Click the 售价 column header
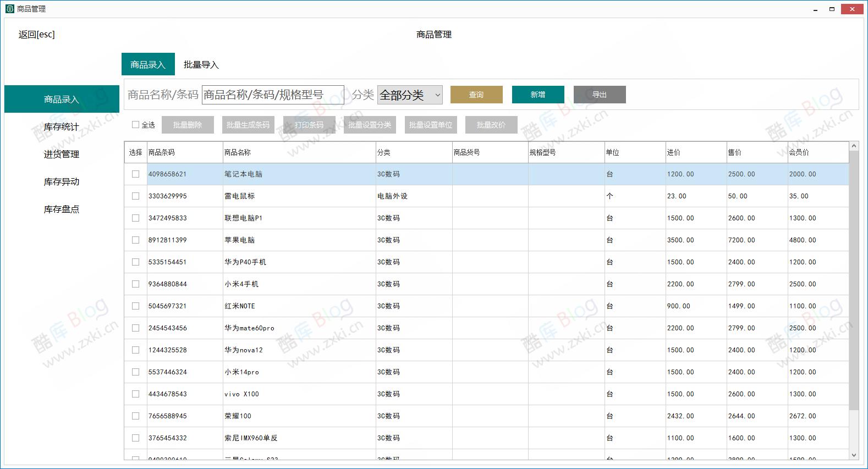 coord(757,152)
